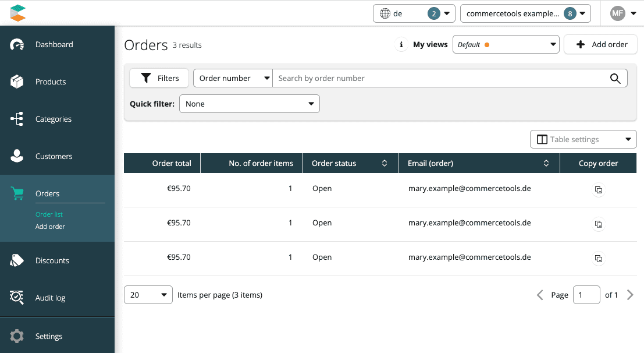Click the next page arrow
The height and width of the screenshot is (353, 644).
tap(630, 295)
